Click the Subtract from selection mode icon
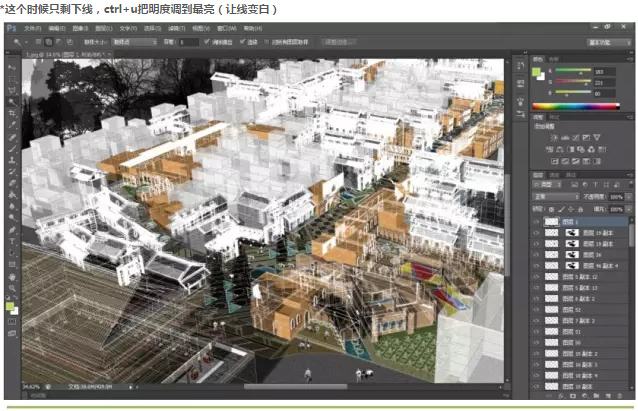Image resolution: width=638 pixels, height=411 pixels. click(59, 42)
